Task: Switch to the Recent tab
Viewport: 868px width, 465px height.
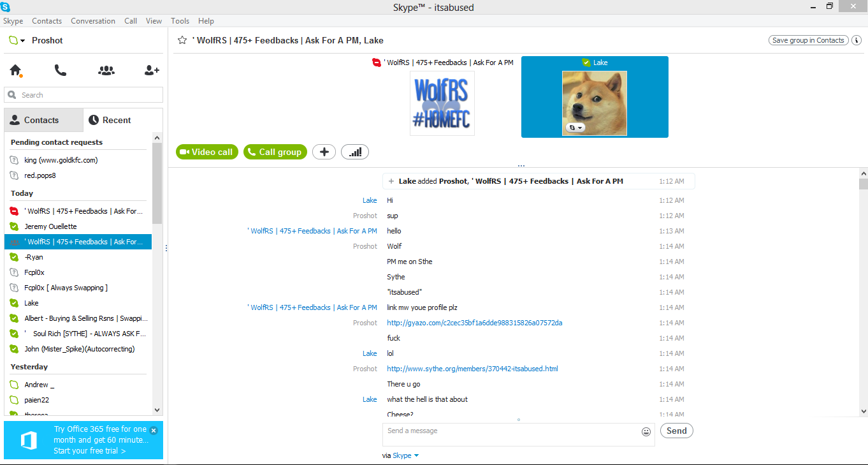Action: 123,120
